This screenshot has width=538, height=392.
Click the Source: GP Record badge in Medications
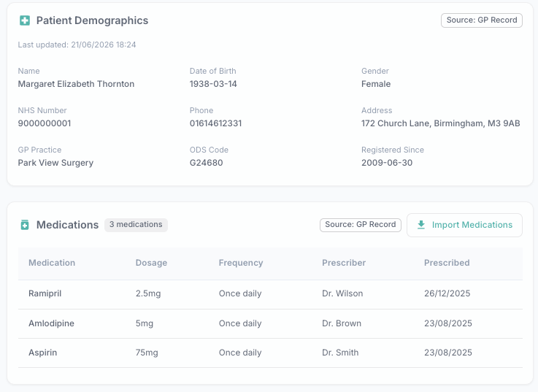coord(361,225)
